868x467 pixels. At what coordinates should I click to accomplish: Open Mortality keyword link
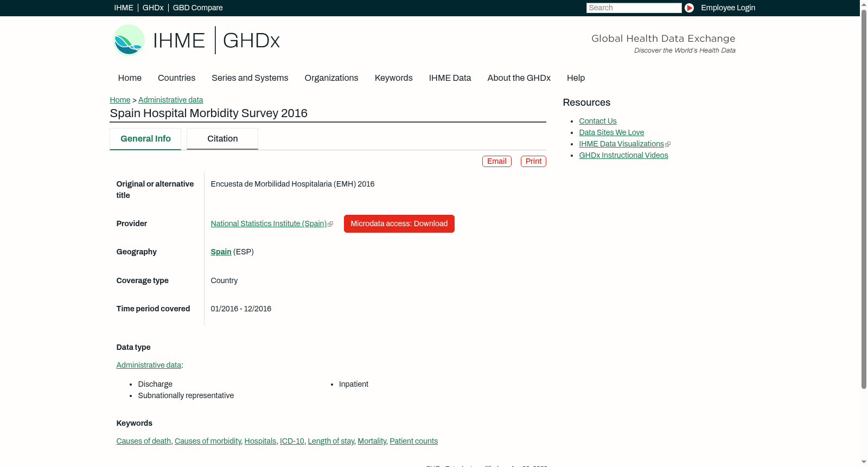tap(372, 441)
